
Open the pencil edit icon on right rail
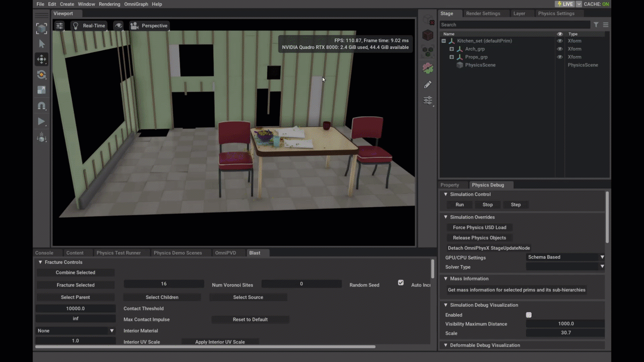tap(427, 84)
